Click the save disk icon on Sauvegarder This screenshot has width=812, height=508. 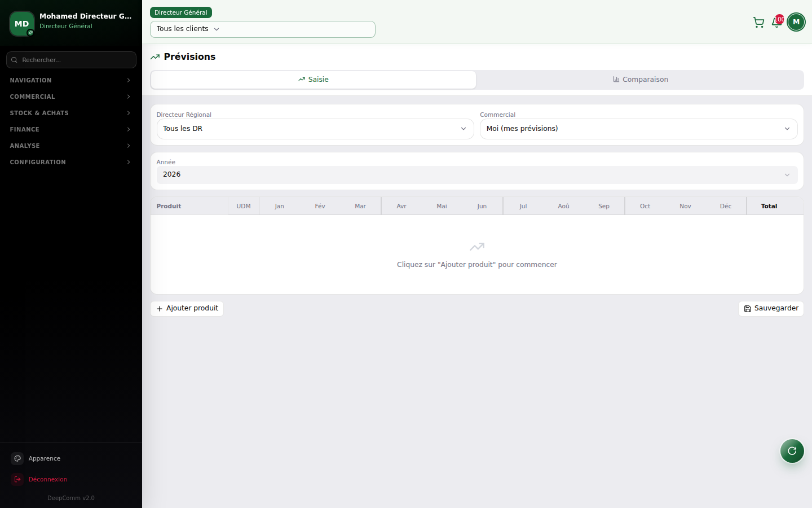point(748,309)
